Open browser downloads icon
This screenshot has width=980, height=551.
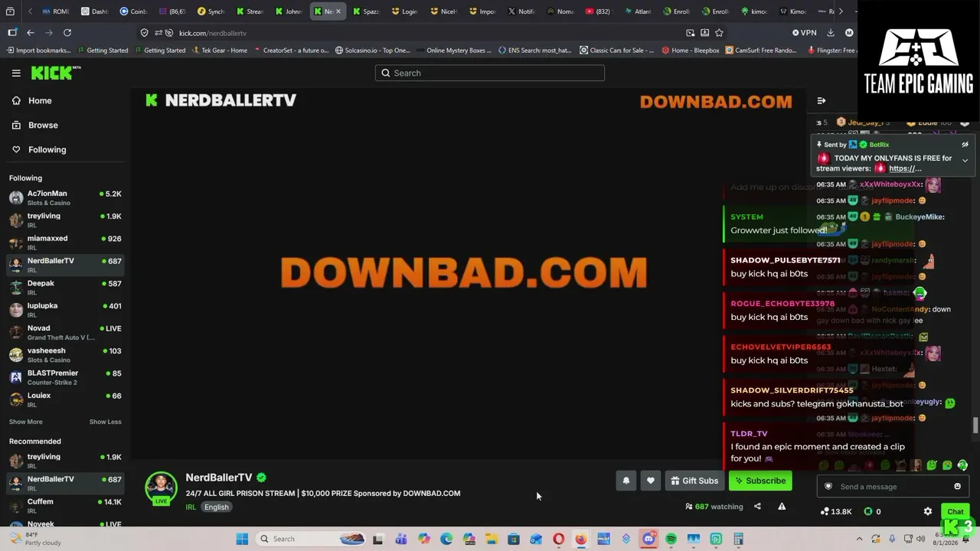tap(831, 33)
